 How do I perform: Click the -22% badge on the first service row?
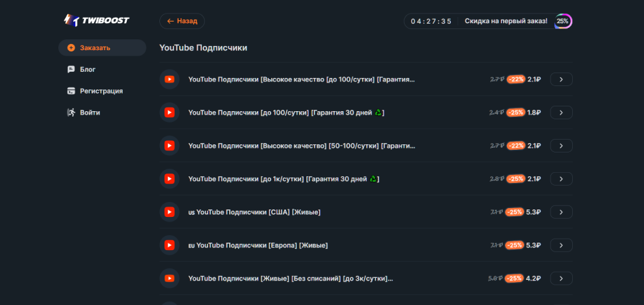(x=516, y=79)
